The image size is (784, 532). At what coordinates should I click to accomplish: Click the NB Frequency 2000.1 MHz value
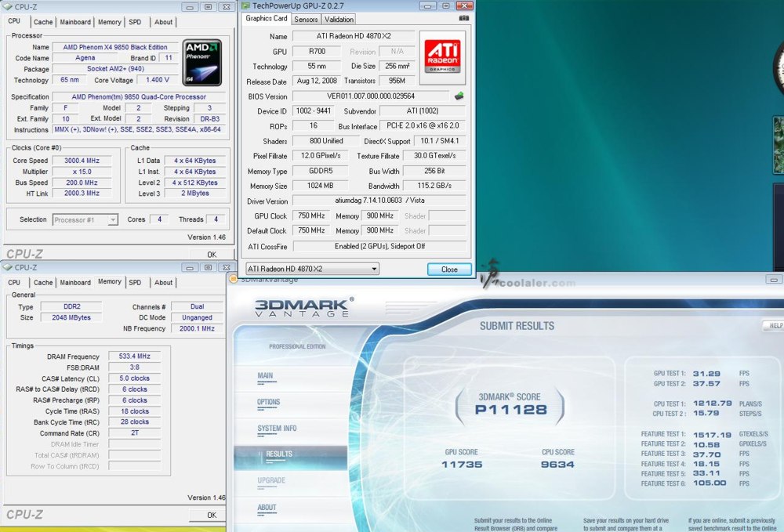tap(197, 329)
